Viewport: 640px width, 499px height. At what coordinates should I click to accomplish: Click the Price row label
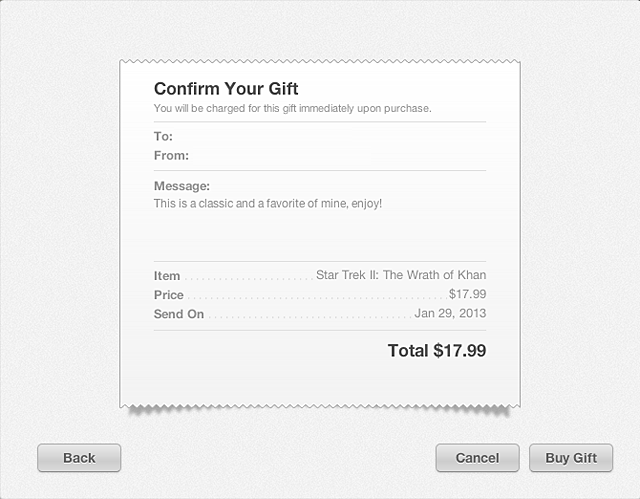[x=169, y=295]
